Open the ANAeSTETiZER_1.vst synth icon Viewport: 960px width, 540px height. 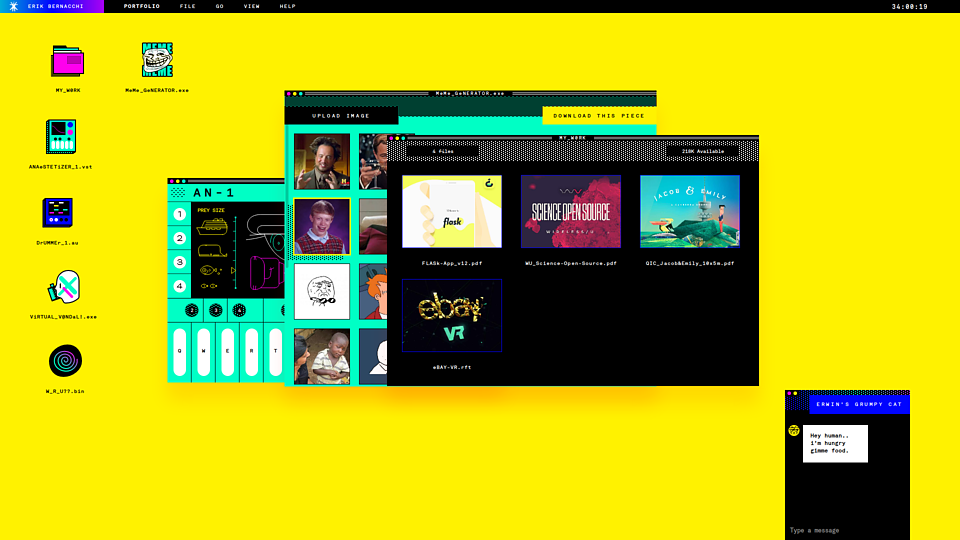click(x=61, y=136)
